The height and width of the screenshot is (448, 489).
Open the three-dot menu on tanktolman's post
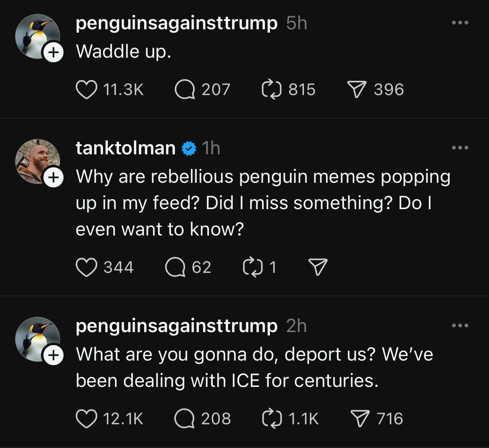(x=460, y=148)
